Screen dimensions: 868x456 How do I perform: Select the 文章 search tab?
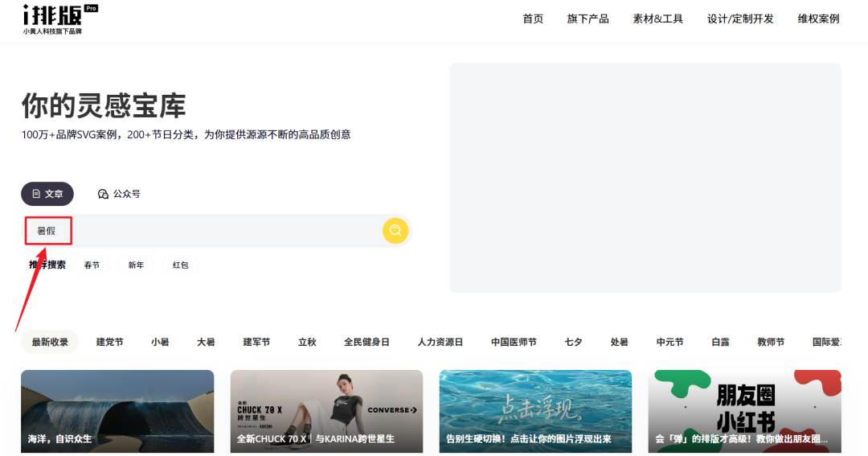47,194
